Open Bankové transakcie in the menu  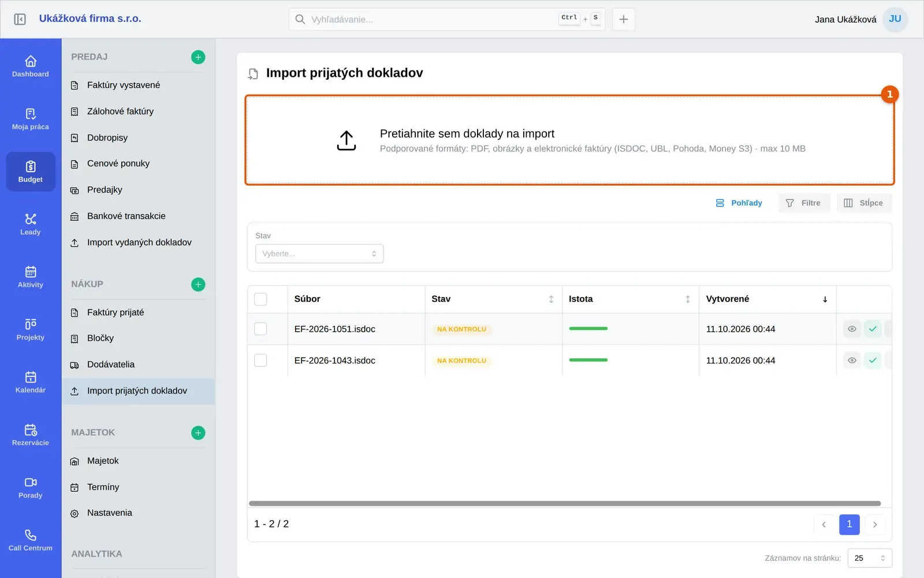click(x=138, y=216)
